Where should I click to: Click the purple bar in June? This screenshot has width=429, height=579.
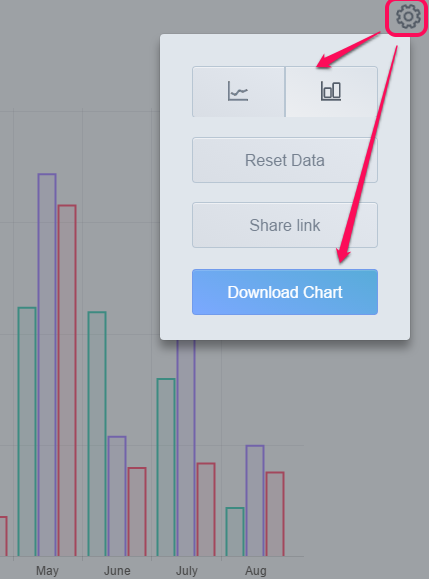tap(117, 496)
